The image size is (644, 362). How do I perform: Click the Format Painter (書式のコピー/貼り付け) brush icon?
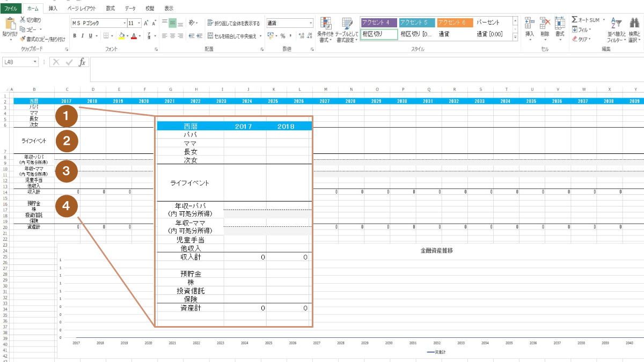[x=23, y=39]
